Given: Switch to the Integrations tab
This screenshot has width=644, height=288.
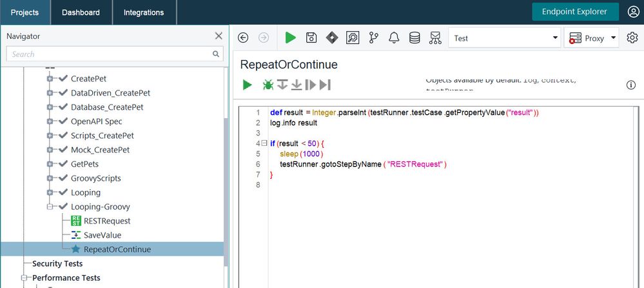Looking at the screenshot, I should click(x=144, y=12).
